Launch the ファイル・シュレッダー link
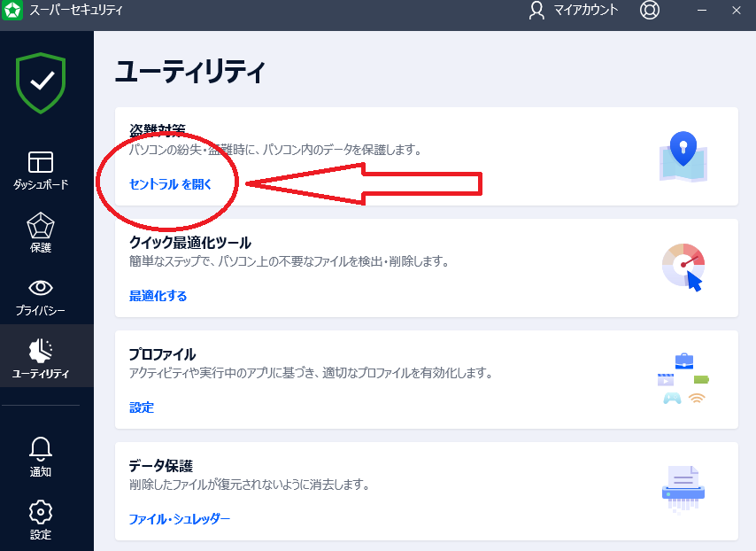The image size is (756, 551). pos(180,519)
